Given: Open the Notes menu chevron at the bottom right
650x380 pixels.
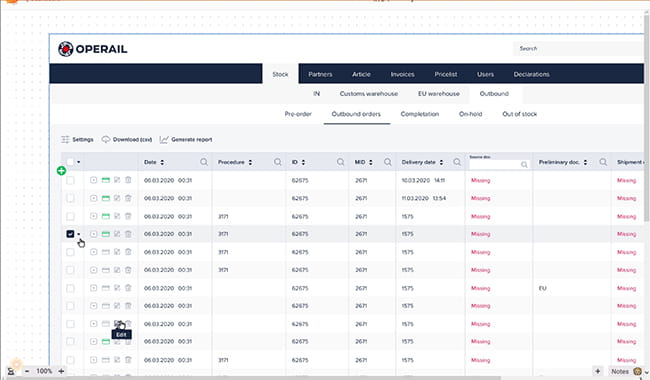Looking at the screenshot, I should [646, 372].
